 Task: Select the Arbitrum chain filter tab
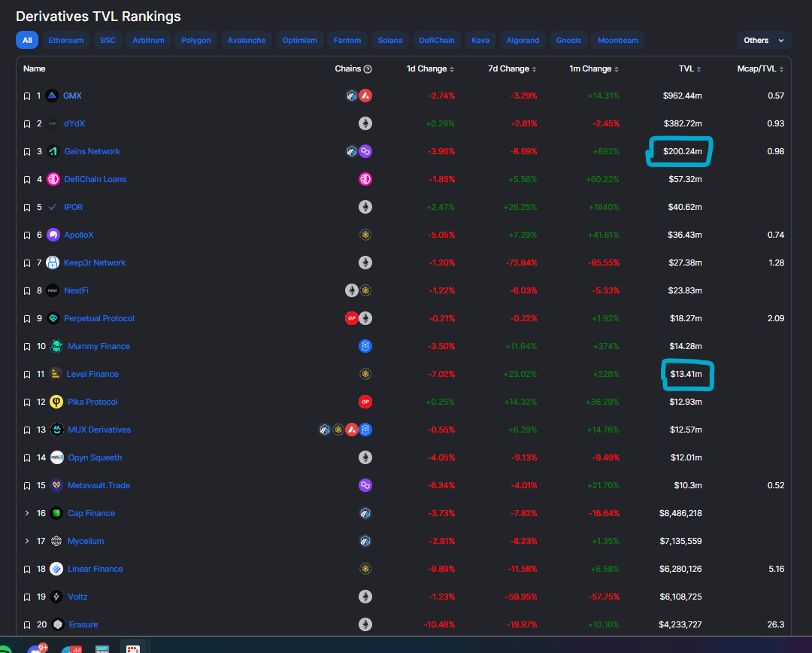click(149, 41)
